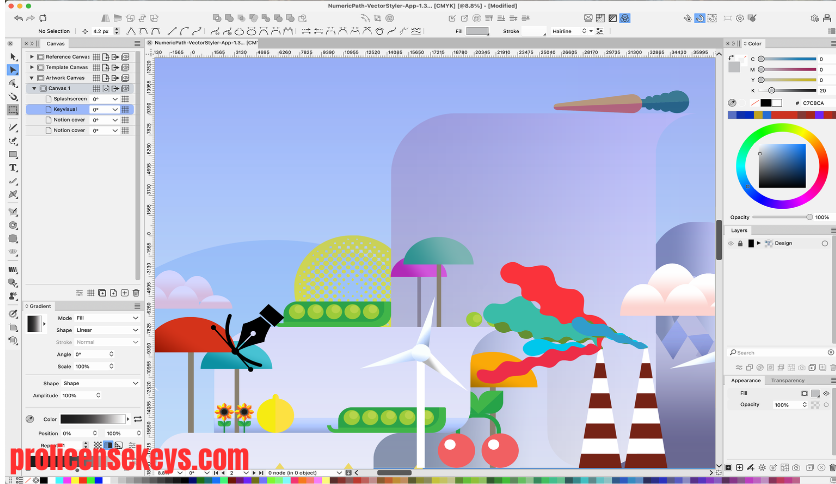Click target circle on Design layer
The height and width of the screenshot is (484, 836).
tap(825, 244)
